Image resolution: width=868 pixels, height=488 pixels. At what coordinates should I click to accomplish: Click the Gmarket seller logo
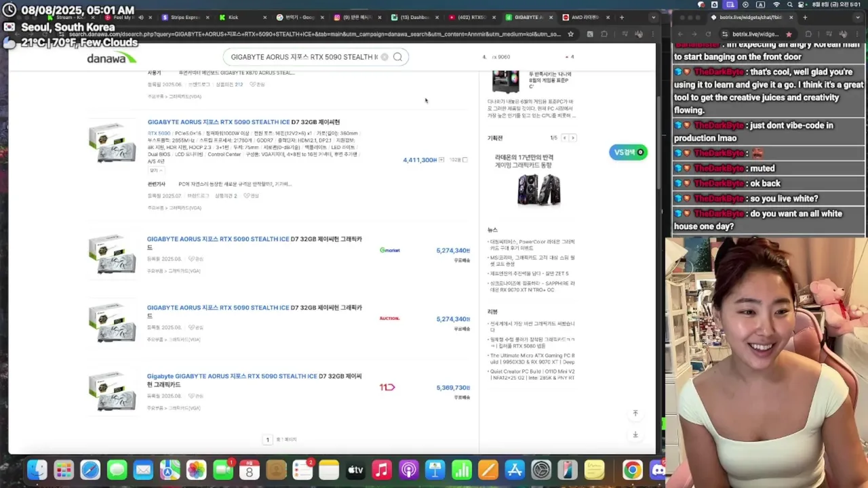coord(390,250)
